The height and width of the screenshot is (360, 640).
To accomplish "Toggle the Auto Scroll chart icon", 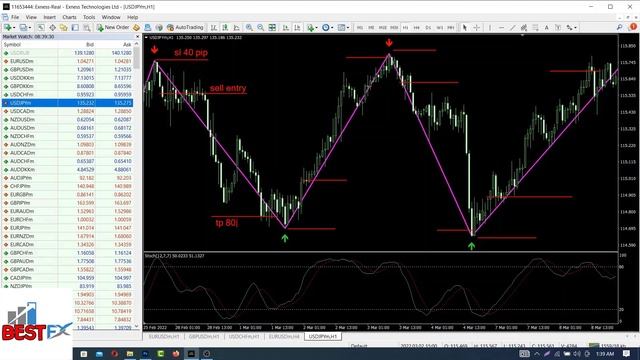I will (286, 27).
